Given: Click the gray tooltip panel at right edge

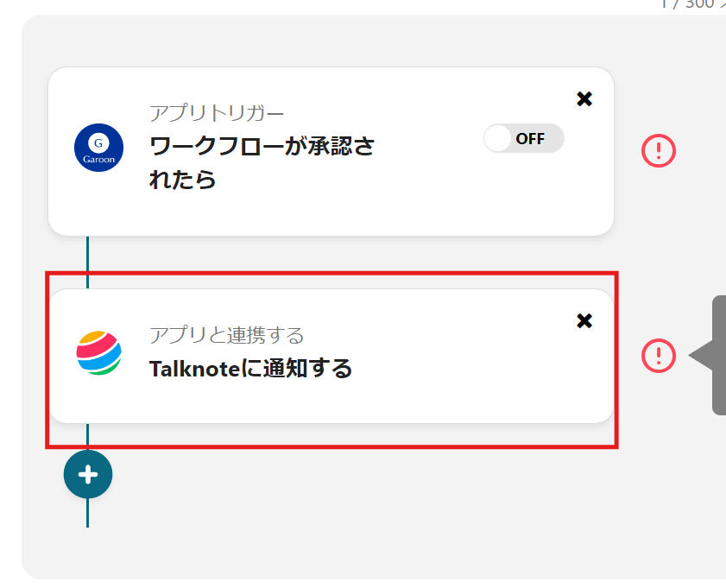Looking at the screenshot, I should (x=719, y=355).
